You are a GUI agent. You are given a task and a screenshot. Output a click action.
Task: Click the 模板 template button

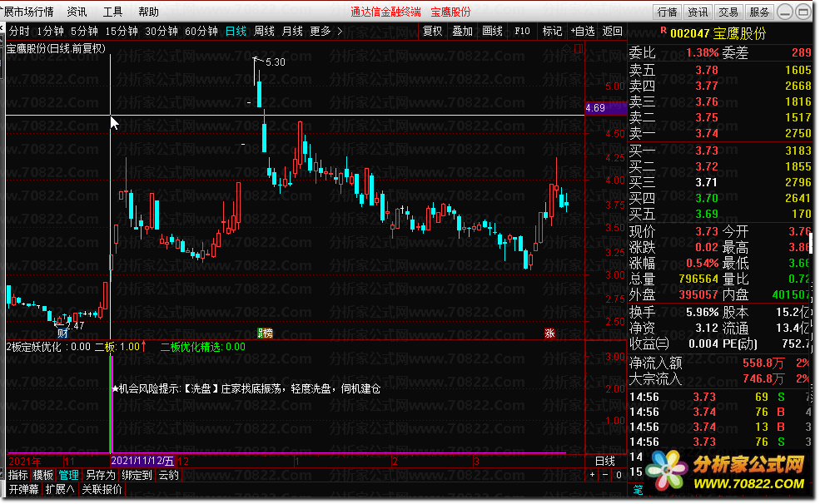click(x=43, y=475)
